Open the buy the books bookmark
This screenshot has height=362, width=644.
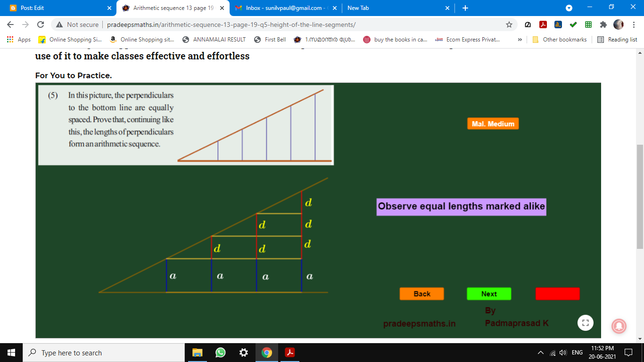coord(396,40)
